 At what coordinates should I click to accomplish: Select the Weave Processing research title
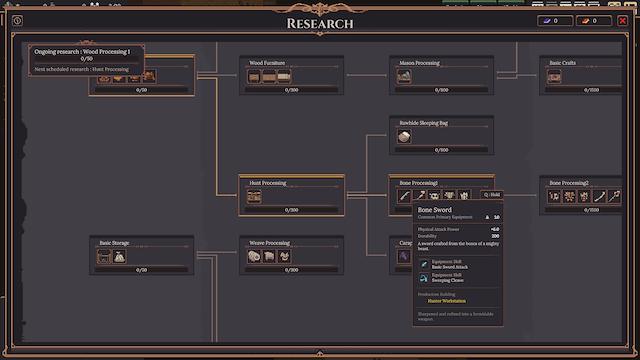click(269, 243)
